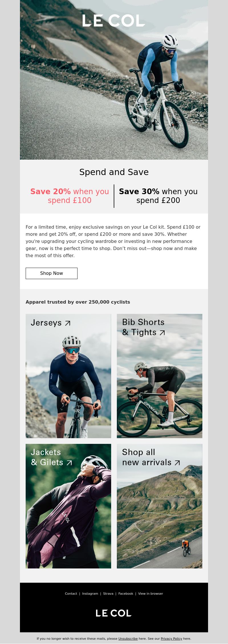Viewport: 228px width, 644px height.
Task: Click the Le Col logo in the header
Action: pos(114,21)
